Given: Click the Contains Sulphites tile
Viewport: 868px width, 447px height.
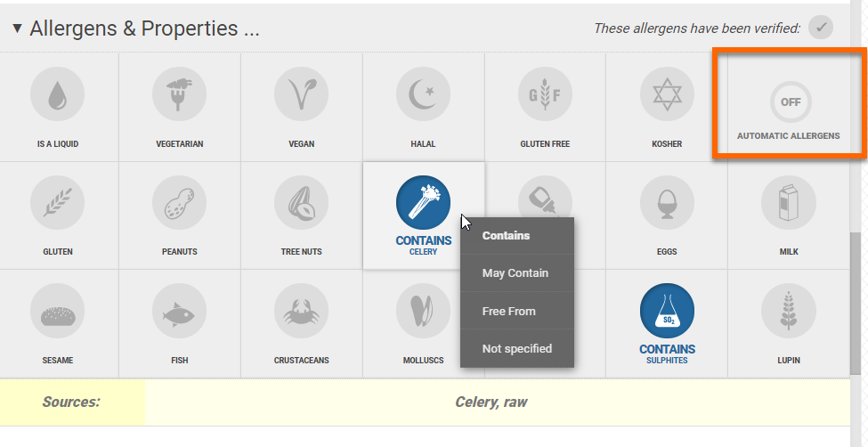Looking at the screenshot, I should coord(667,322).
